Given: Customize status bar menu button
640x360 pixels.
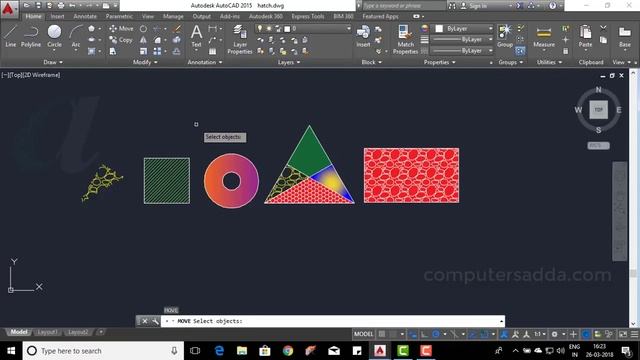Looking at the screenshot, I should click(634, 334).
